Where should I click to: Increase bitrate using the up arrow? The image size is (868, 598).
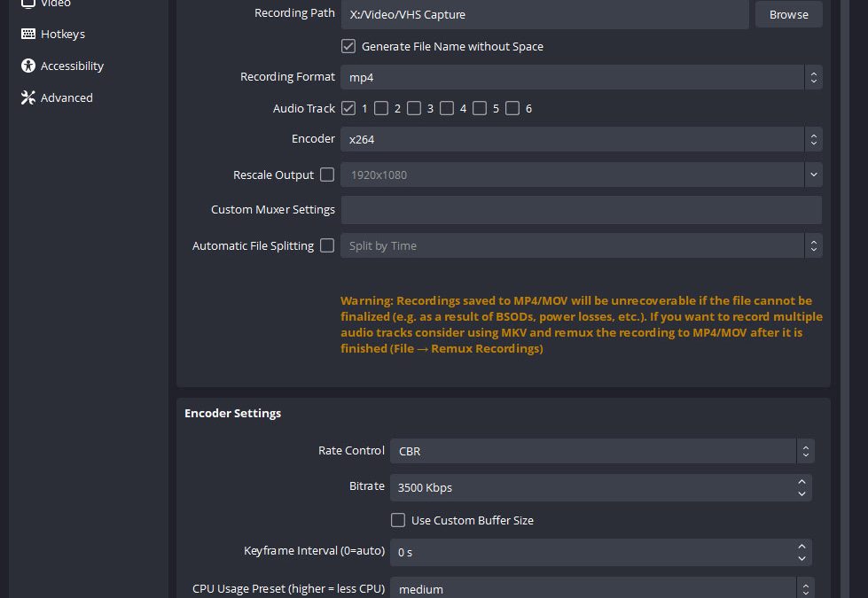[802, 481]
